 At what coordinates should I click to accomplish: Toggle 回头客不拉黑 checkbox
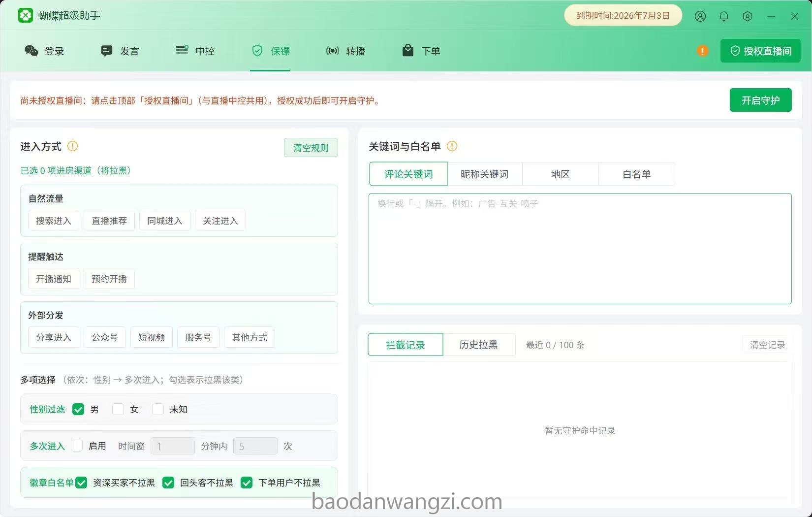(x=168, y=483)
